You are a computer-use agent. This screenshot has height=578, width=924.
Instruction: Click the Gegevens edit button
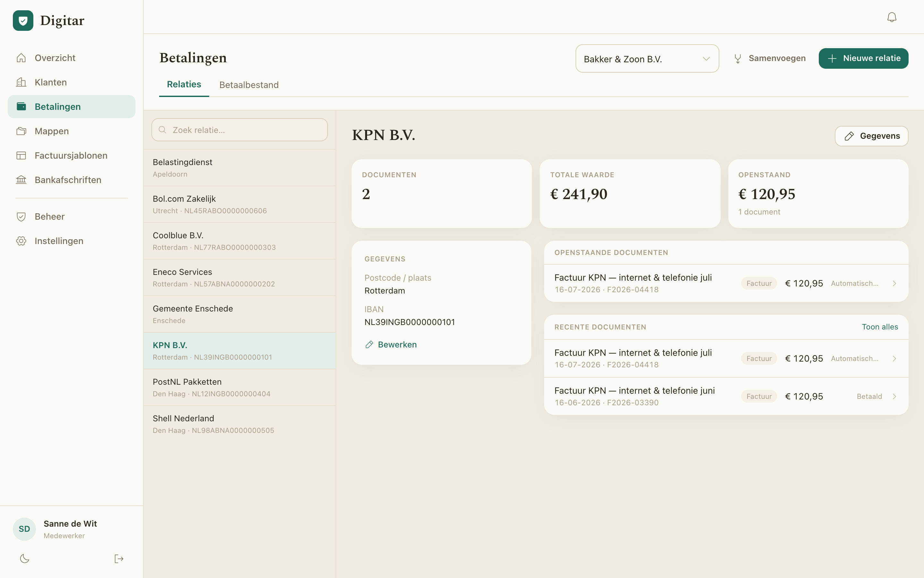(x=871, y=136)
